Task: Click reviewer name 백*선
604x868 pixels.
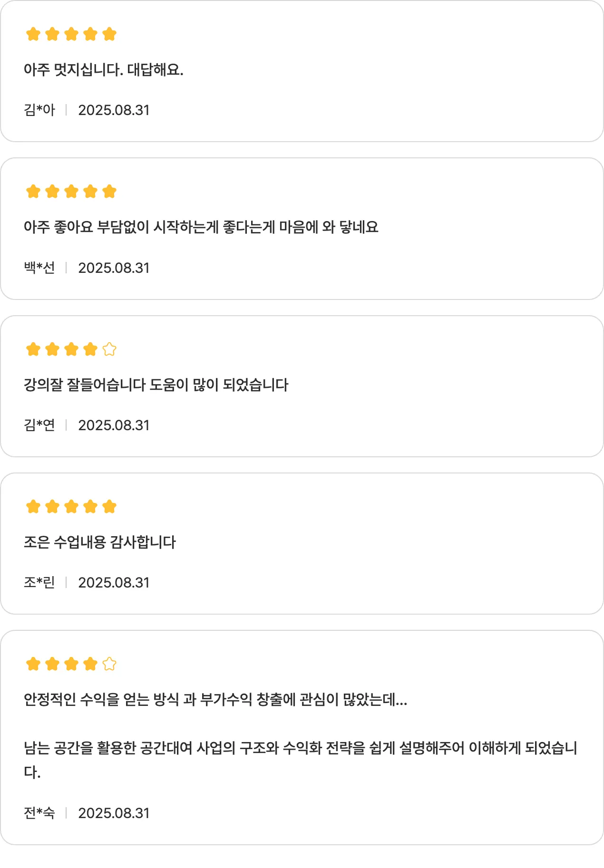Action: 39,268
